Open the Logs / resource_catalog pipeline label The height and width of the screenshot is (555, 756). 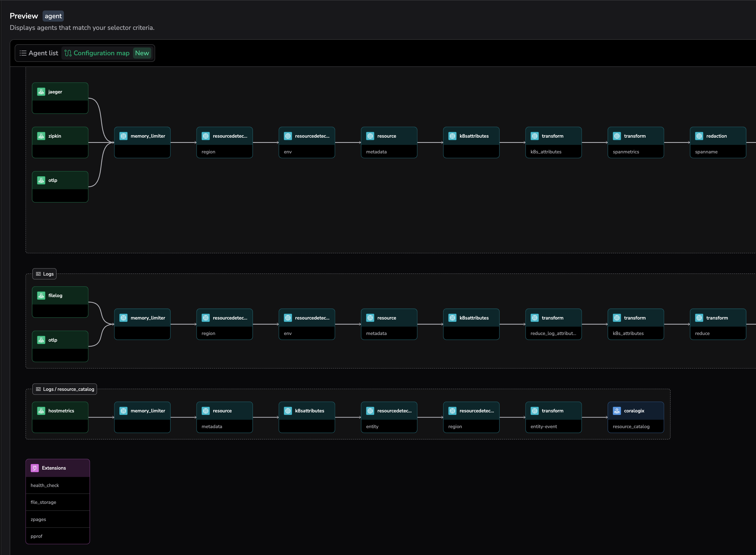coord(65,389)
